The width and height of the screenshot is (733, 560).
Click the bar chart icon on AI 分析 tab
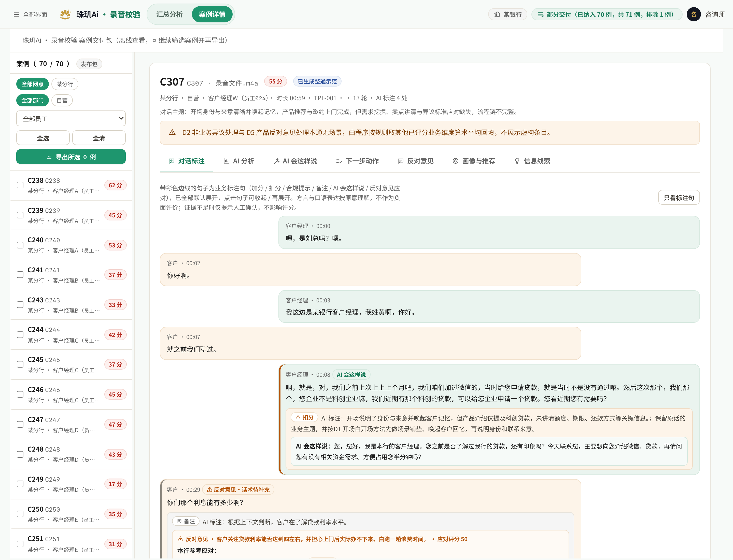(x=226, y=161)
